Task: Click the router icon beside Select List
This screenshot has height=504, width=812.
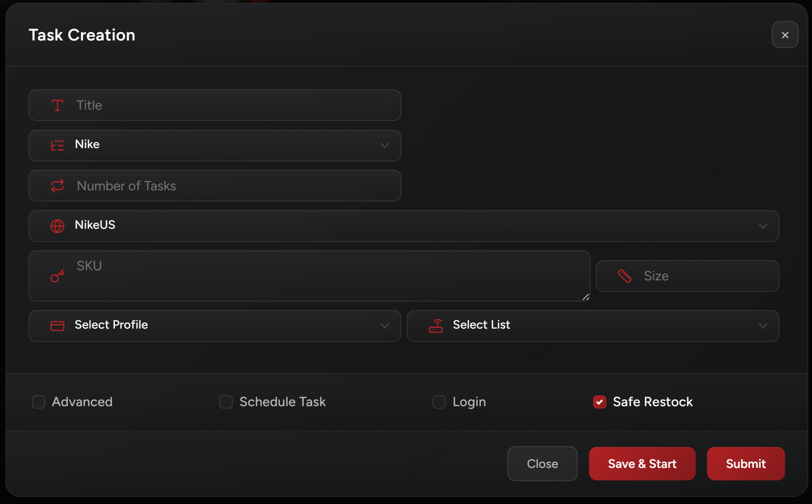Action: tap(436, 326)
